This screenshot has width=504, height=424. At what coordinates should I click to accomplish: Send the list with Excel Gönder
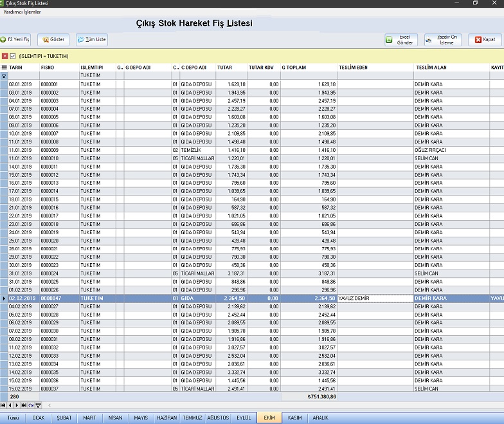pyautogui.click(x=401, y=40)
